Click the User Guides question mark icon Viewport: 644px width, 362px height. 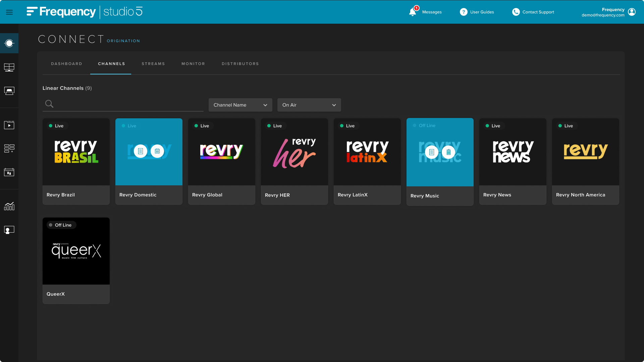coord(464,12)
